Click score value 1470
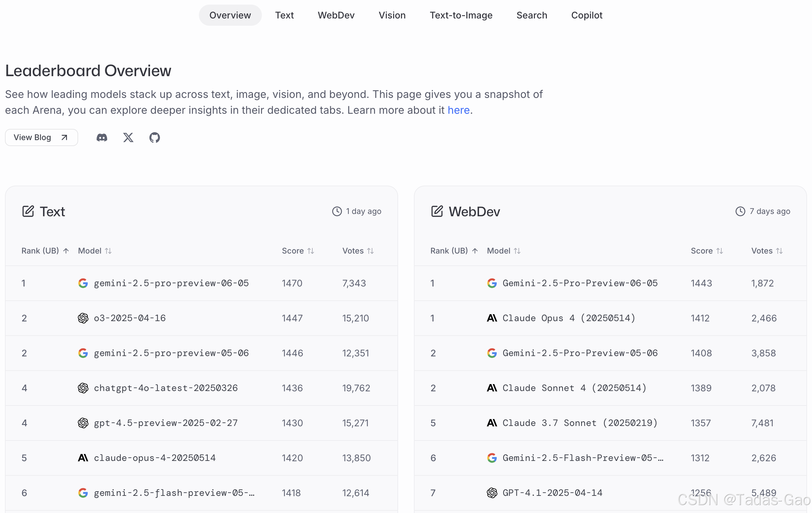Screen dimensions: 812x513 coord(292,283)
